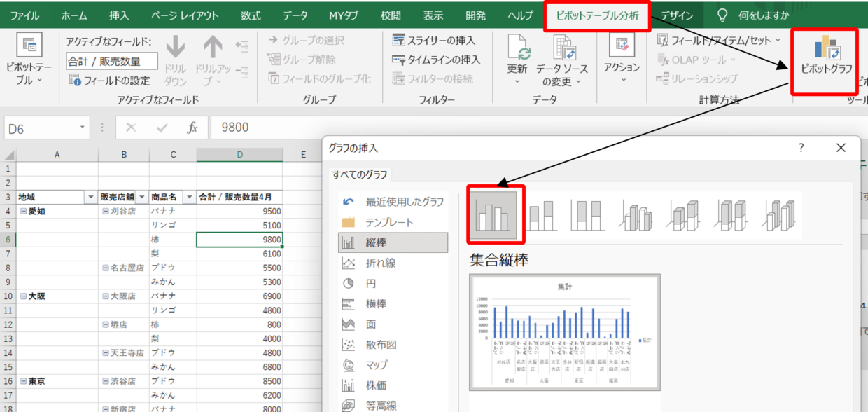
Task: Collapse the 愛知 group
Action: (x=23, y=211)
